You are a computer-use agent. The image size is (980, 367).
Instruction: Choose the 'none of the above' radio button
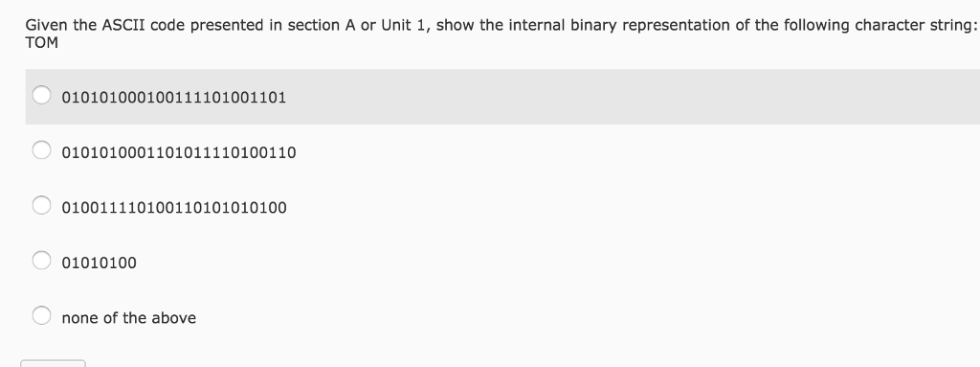(x=41, y=315)
